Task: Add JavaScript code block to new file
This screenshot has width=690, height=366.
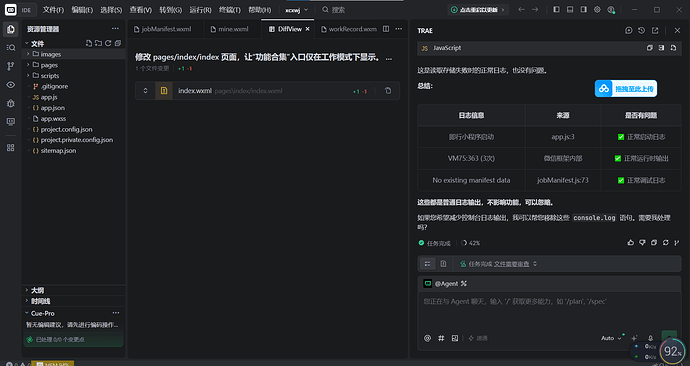Action: pos(673,48)
